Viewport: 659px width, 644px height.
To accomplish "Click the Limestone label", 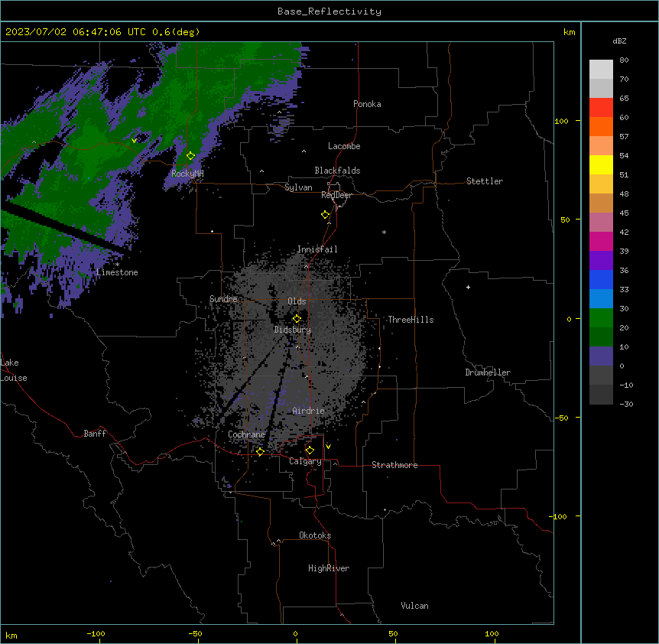I will (x=117, y=272).
